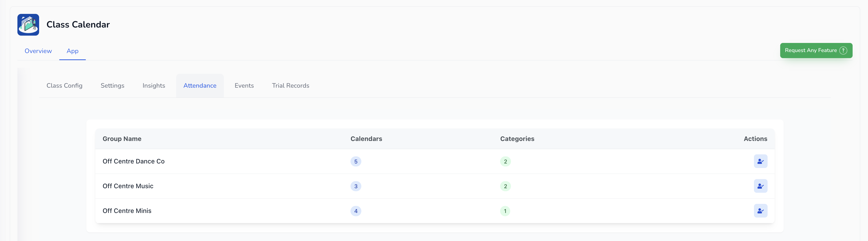Screen dimensions: 868x241
Task: Select the App tab
Action: (x=72, y=51)
